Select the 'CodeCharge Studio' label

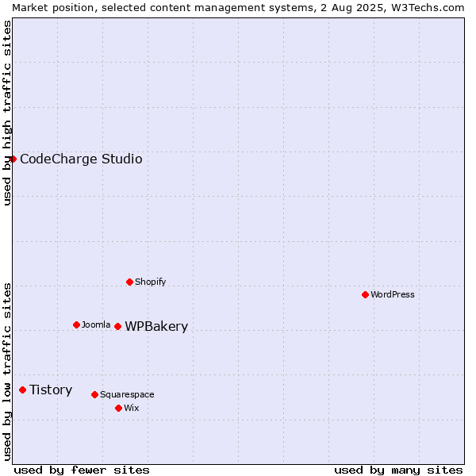point(81,159)
